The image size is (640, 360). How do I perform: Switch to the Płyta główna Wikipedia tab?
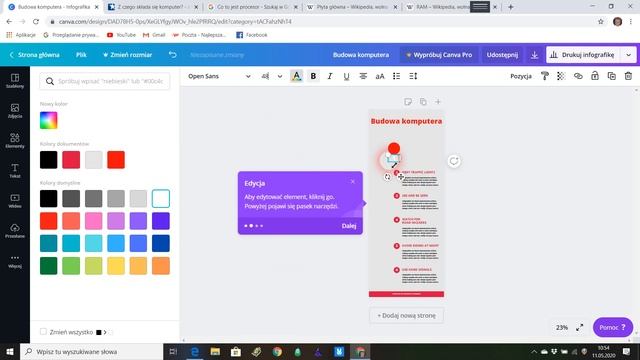351,7
